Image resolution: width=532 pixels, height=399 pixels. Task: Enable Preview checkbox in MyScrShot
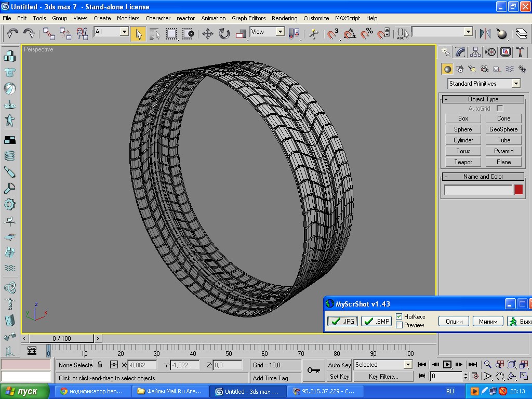[399, 325]
